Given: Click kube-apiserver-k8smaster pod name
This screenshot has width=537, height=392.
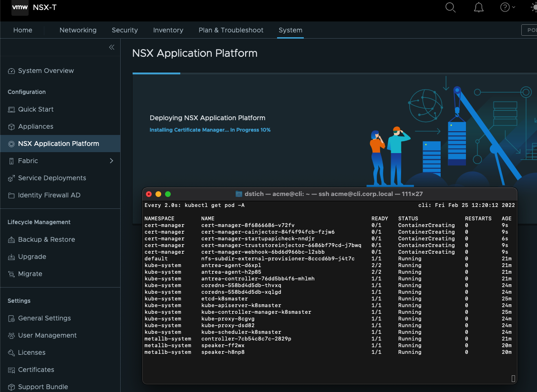Looking at the screenshot, I should click(x=241, y=305).
